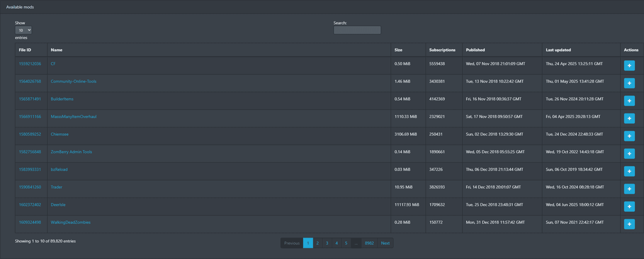Focus the Search input field

tap(357, 30)
